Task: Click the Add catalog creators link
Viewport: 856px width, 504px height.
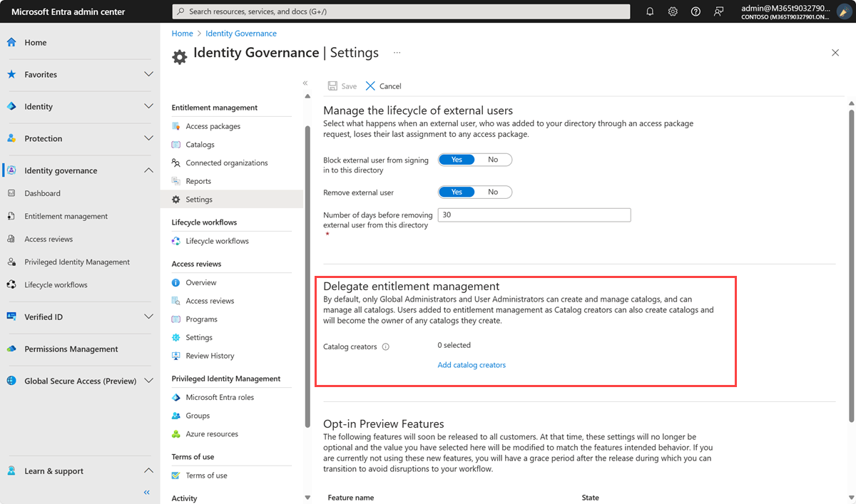Action: click(x=472, y=364)
